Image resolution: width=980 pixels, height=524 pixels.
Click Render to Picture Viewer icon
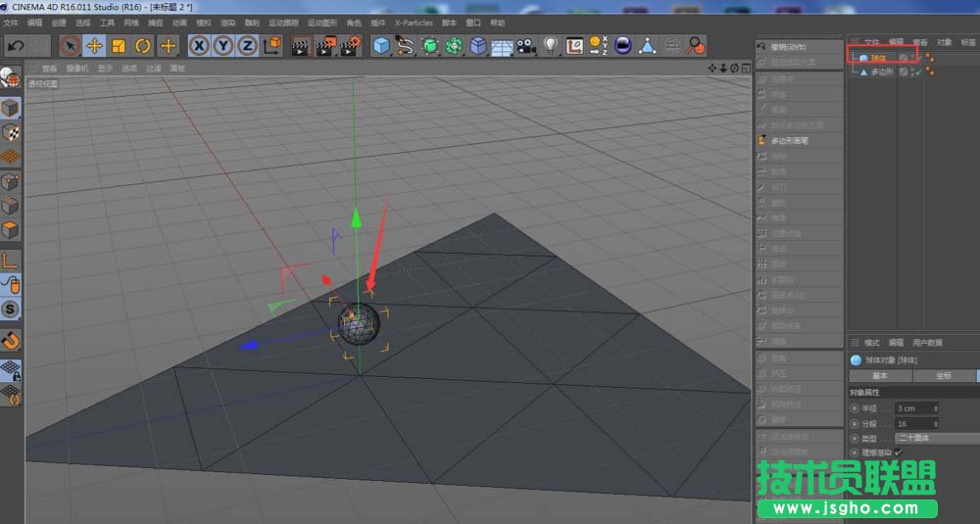tap(325, 46)
